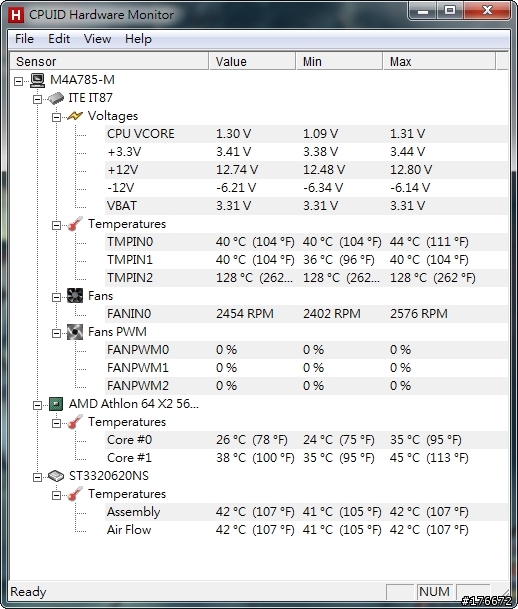Click the 12.80 V max value
The width and height of the screenshot is (518, 609).
(411, 170)
